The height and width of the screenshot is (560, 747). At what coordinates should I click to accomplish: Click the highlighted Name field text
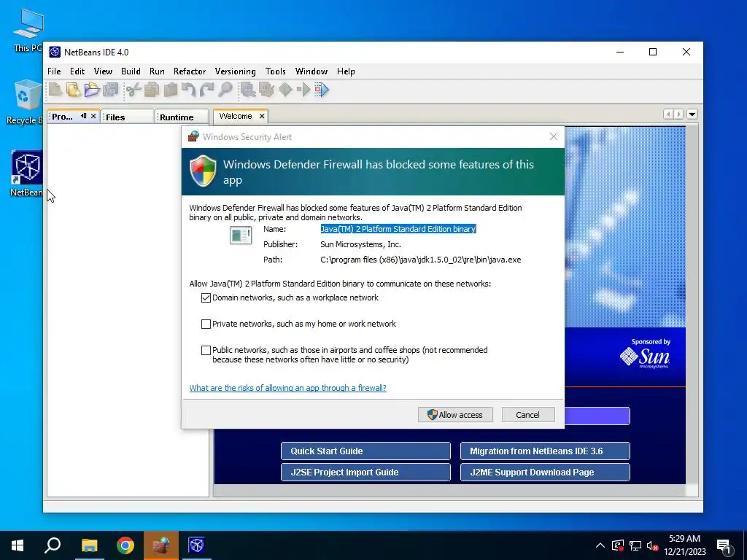click(x=398, y=229)
